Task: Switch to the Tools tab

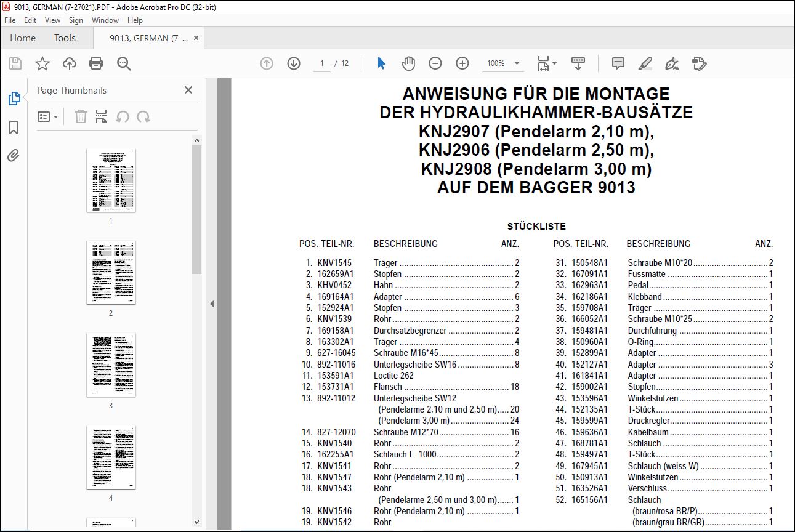Action: tap(65, 38)
